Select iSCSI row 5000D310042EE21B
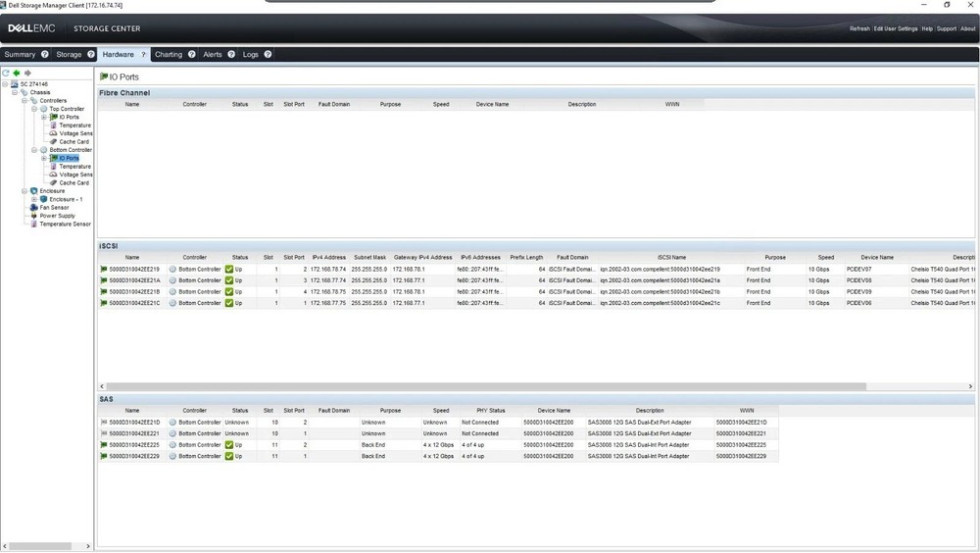980x553 pixels. point(536,291)
